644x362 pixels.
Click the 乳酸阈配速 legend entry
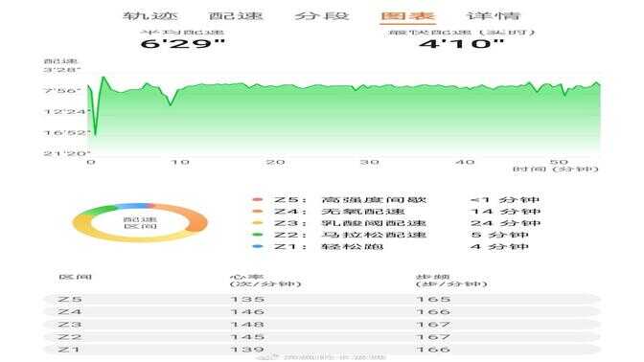point(374,223)
